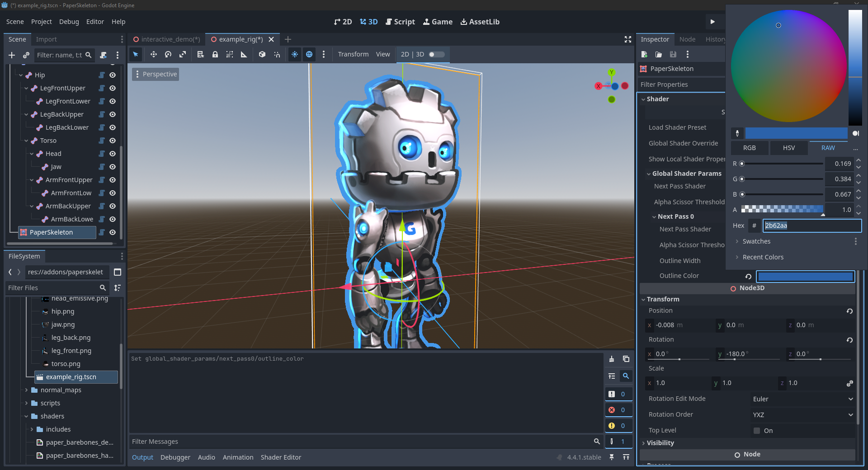Collapse the Shader section in Inspector
Viewport: 868px width, 470px height.
643,99
